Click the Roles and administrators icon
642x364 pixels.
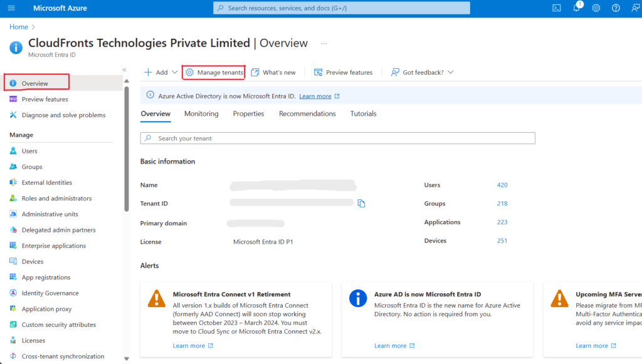(13, 199)
